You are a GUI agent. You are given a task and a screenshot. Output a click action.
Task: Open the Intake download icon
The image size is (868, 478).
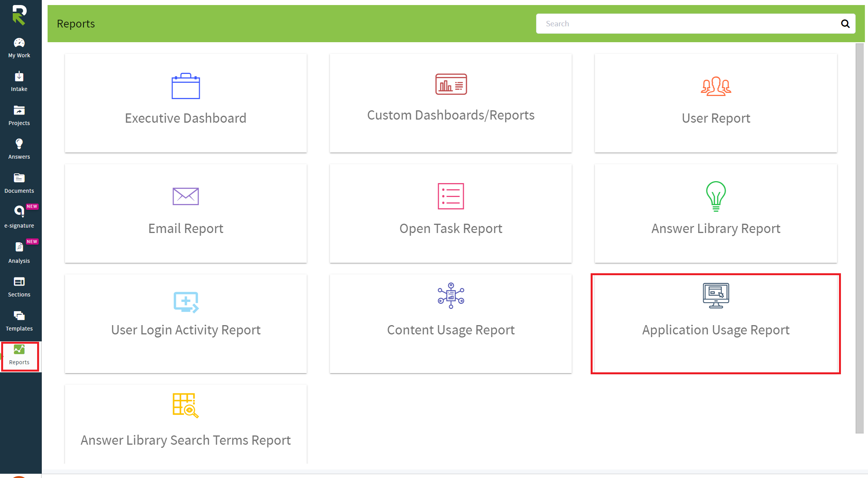19,76
